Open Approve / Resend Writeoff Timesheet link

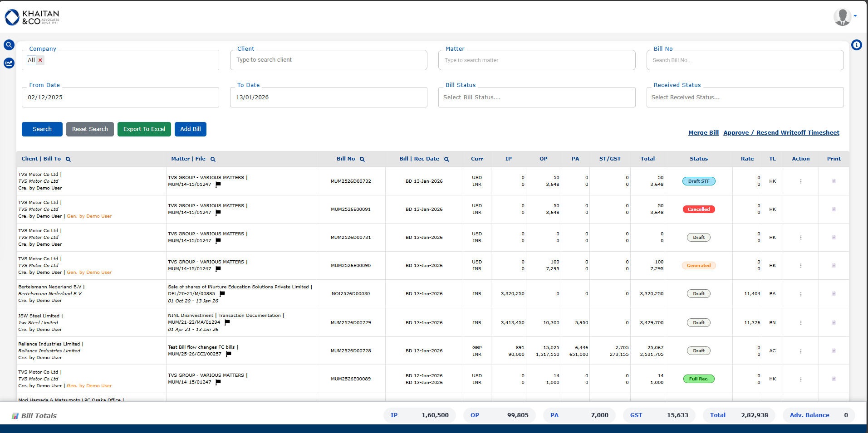point(781,133)
